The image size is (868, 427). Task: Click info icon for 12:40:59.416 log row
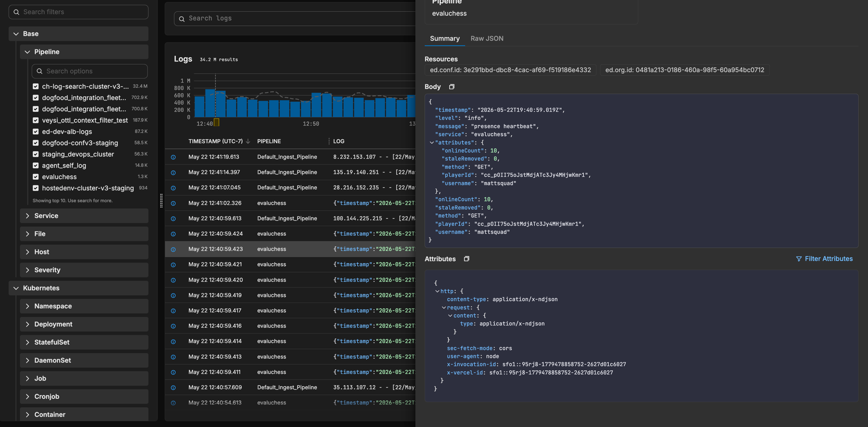[173, 326]
